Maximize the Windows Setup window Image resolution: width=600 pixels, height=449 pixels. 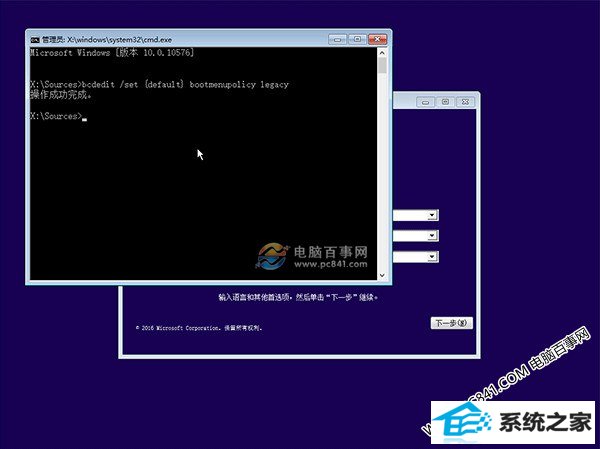445,102
